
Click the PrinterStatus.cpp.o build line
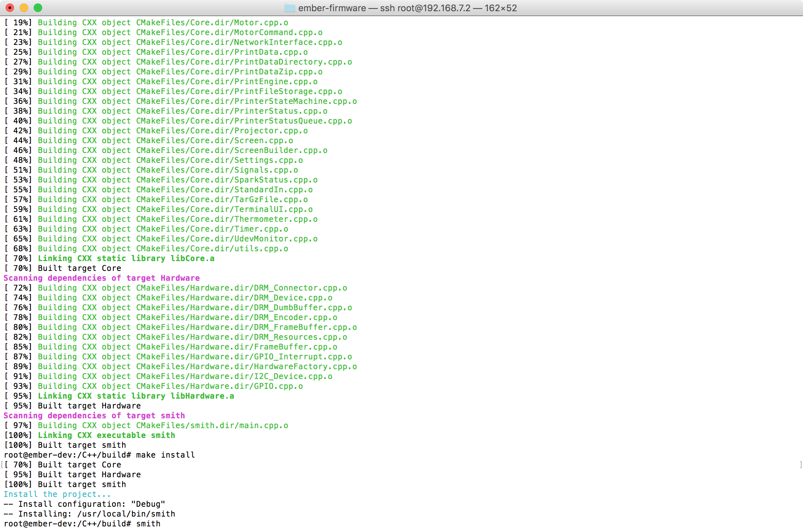click(166, 111)
